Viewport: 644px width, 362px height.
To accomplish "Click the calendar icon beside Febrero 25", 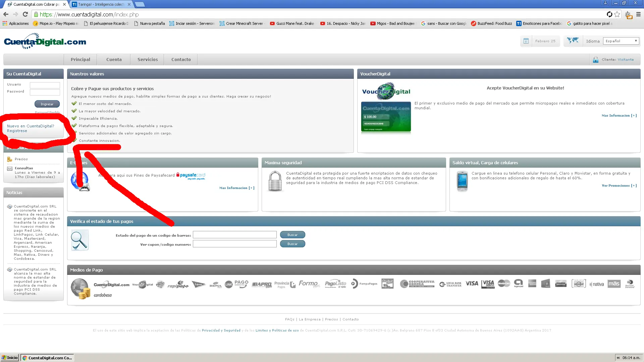I will tap(526, 41).
